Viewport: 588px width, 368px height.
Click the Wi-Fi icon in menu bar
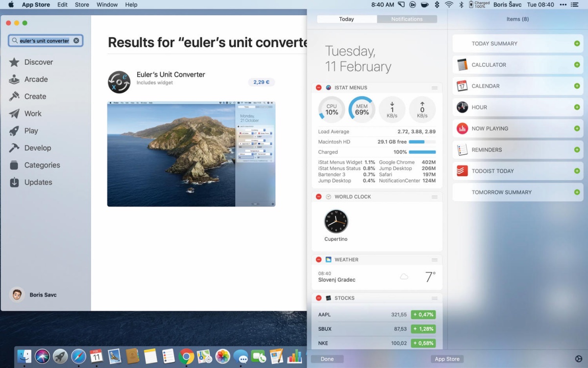point(449,5)
